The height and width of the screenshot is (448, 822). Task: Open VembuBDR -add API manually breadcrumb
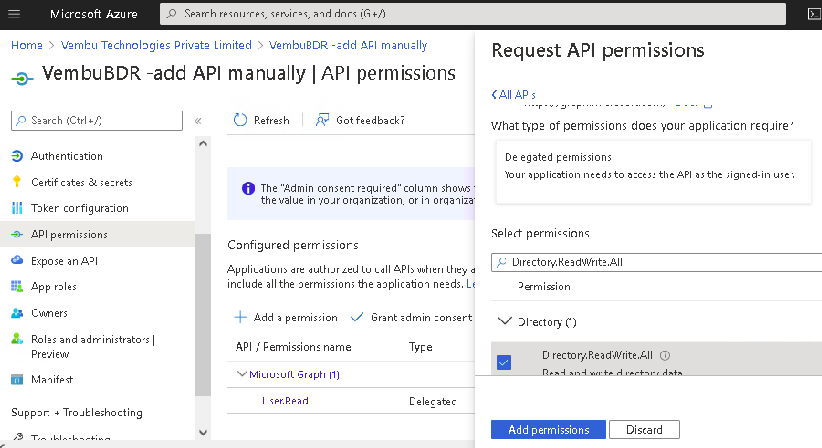coord(348,45)
